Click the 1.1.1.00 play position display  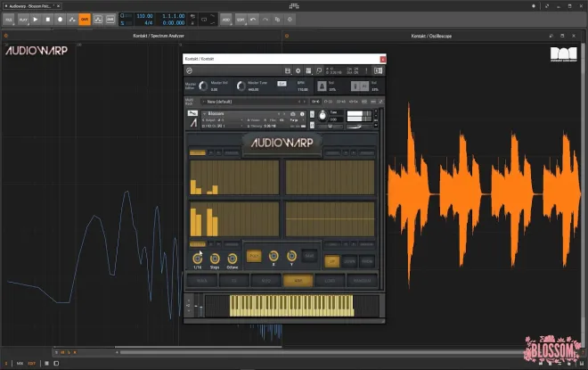(173, 16)
